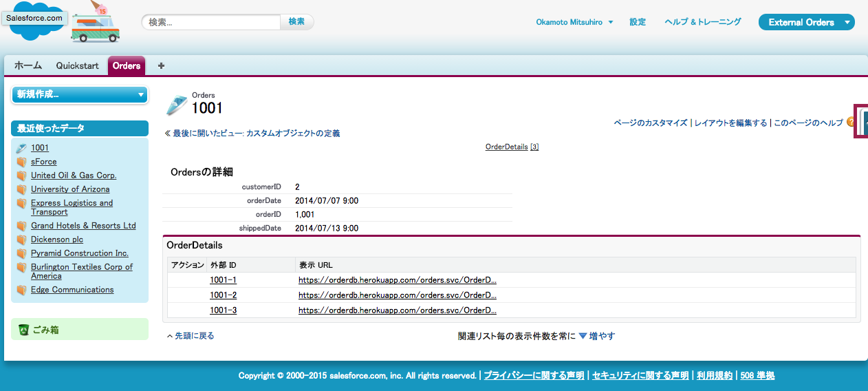The image size is (868, 391).
Task: Click the account icon beside Pyramid Construction Inc.
Action: [x=21, y=253]
